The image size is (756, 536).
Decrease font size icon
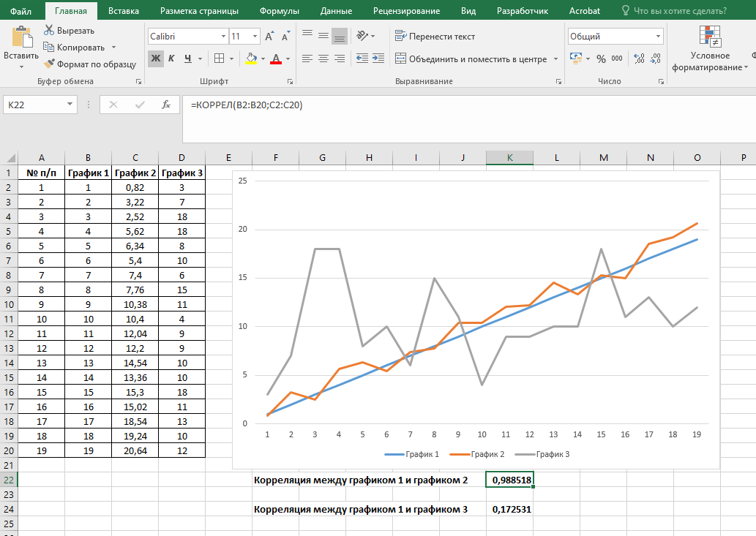pyautogui.click(x=285, y=37)
